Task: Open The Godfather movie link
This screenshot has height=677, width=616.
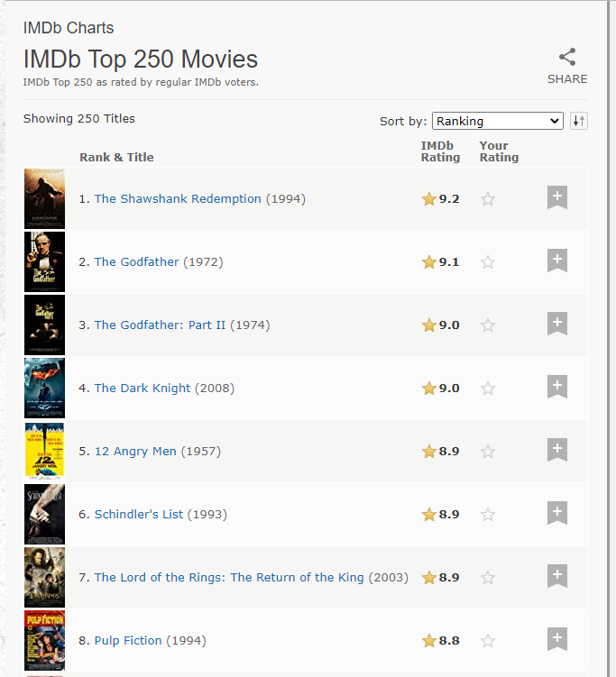Action: click(137, 262)
